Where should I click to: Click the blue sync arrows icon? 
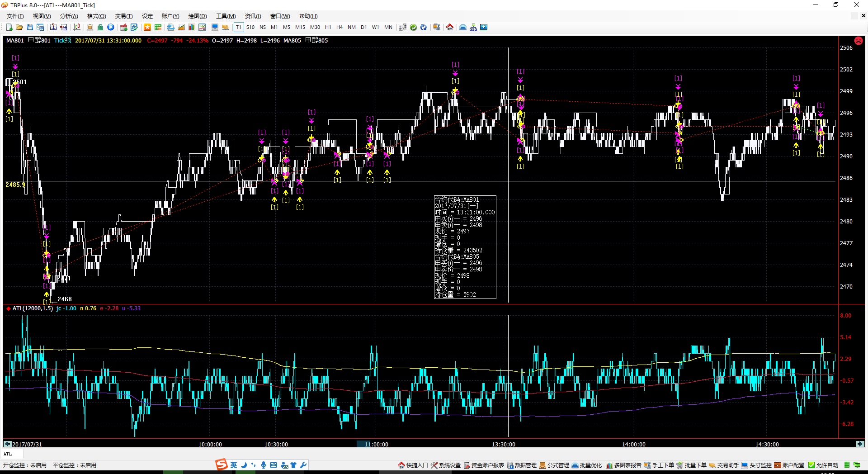coord(424,27)
